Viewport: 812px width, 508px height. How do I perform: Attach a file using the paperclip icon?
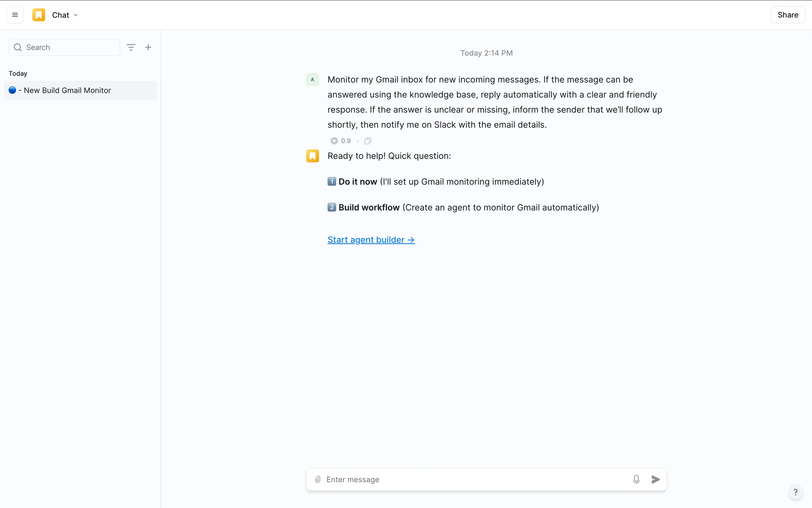tap(318, 479)
